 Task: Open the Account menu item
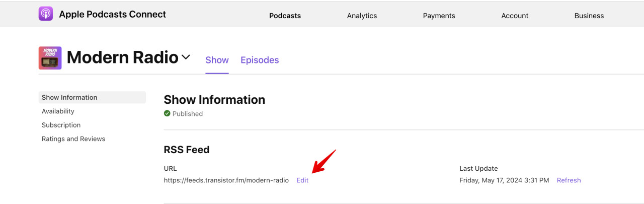click(x=515, y=16)
